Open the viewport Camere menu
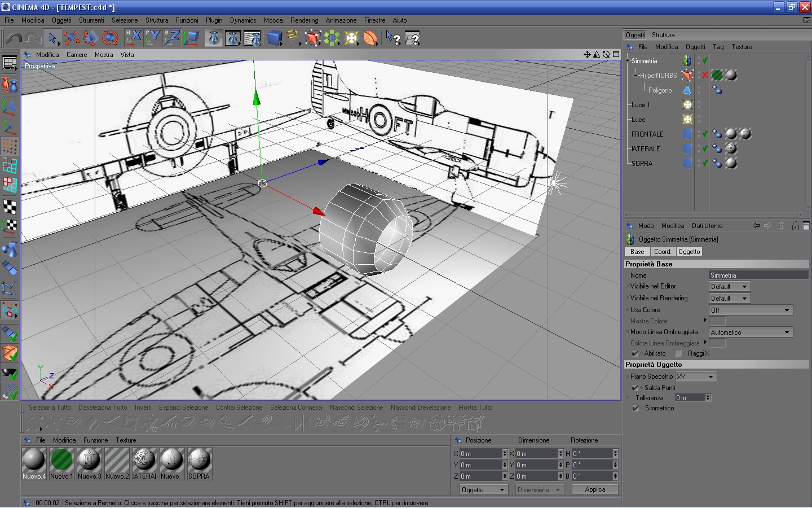 pyautogui.click(x=77, y=55)
